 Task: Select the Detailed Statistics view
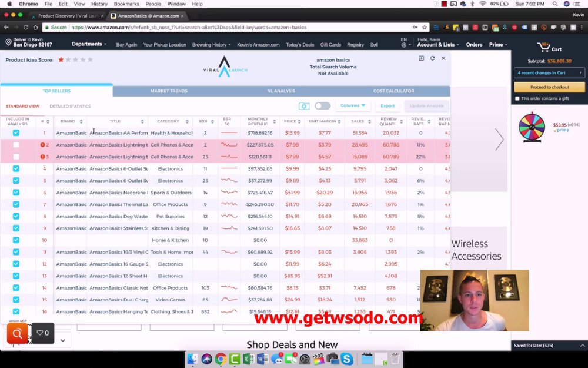point(70,106)
